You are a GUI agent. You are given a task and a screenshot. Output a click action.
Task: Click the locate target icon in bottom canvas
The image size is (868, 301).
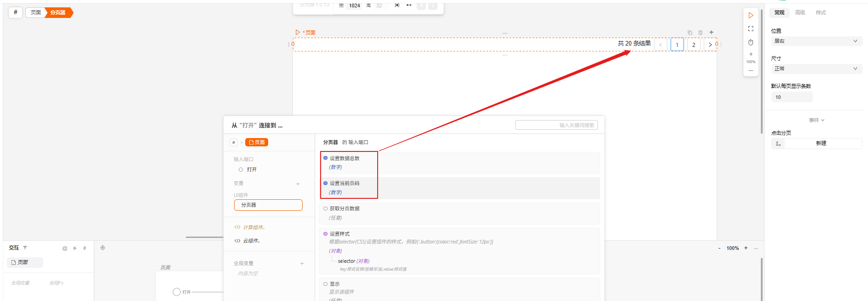pos(103,248)
